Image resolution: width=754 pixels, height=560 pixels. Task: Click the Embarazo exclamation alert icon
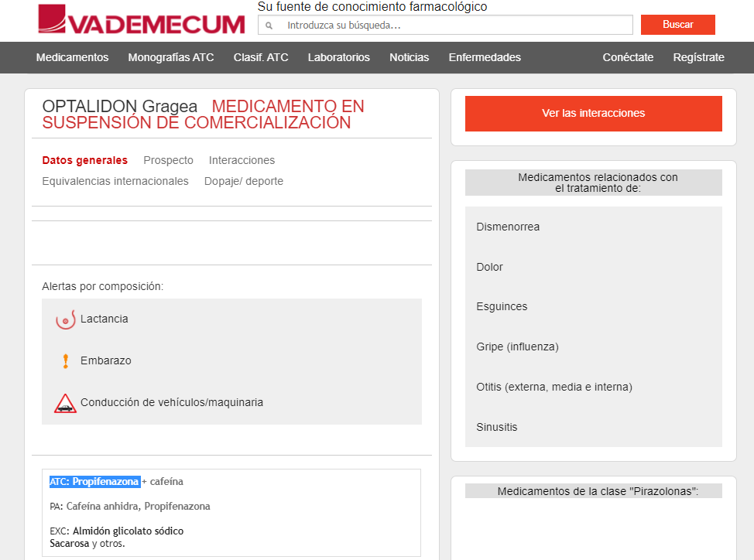point(65,360)
